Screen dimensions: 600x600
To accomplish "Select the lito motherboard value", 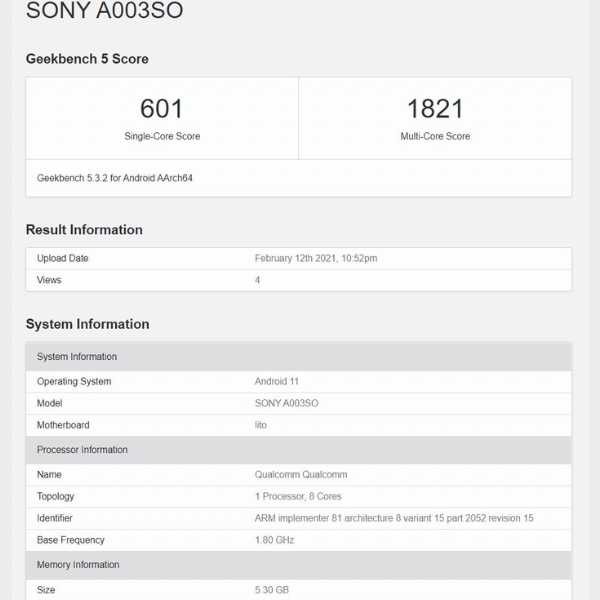I will pos(261,425).
